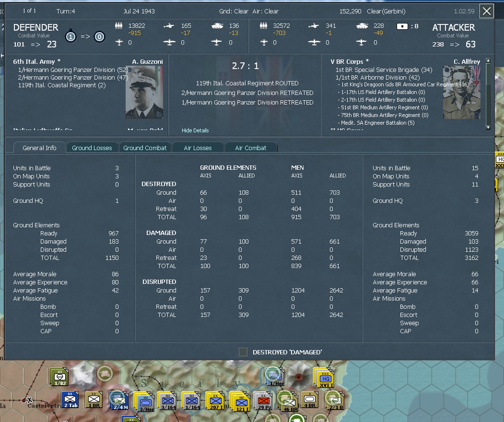Image resolution: width=504 pixels, height=422 pixels.
Task: Click V BR Corps header
Action: point(350,61)
